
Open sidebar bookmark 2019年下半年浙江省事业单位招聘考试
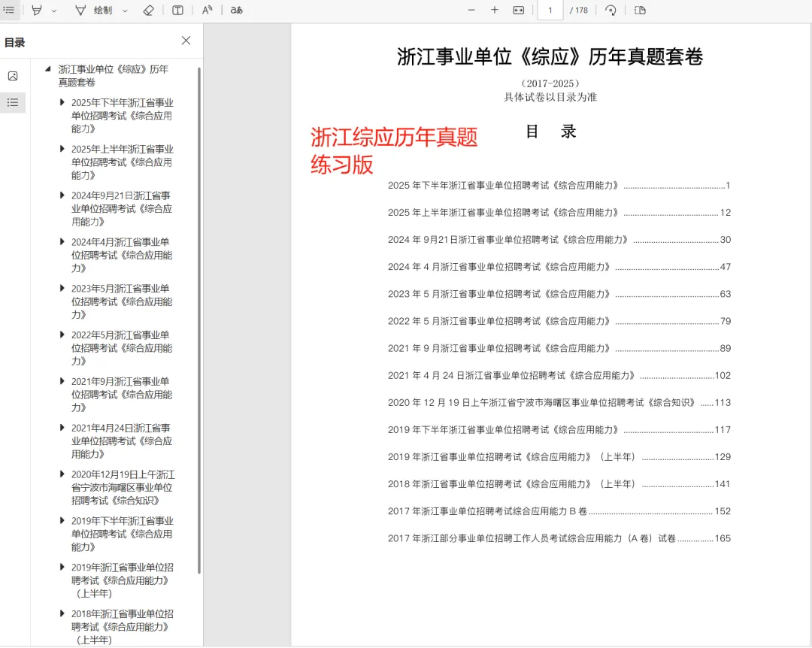point(123,534)
